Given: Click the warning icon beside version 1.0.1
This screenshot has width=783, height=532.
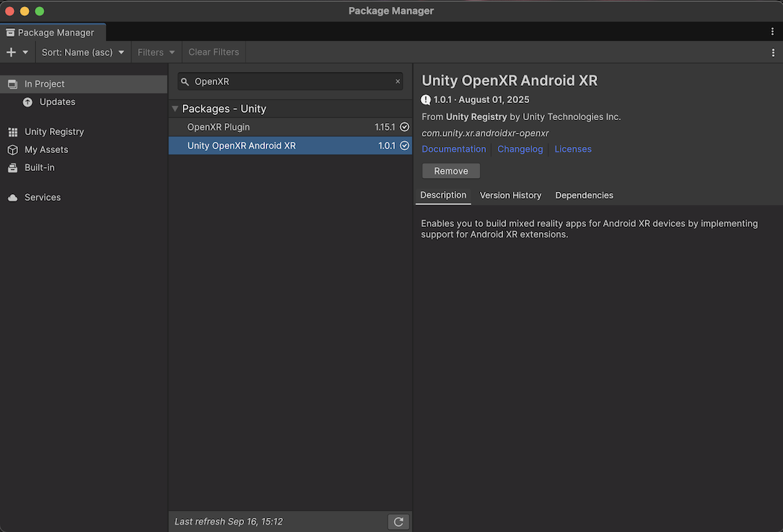Looking at the screenshot, I should 426,100.
